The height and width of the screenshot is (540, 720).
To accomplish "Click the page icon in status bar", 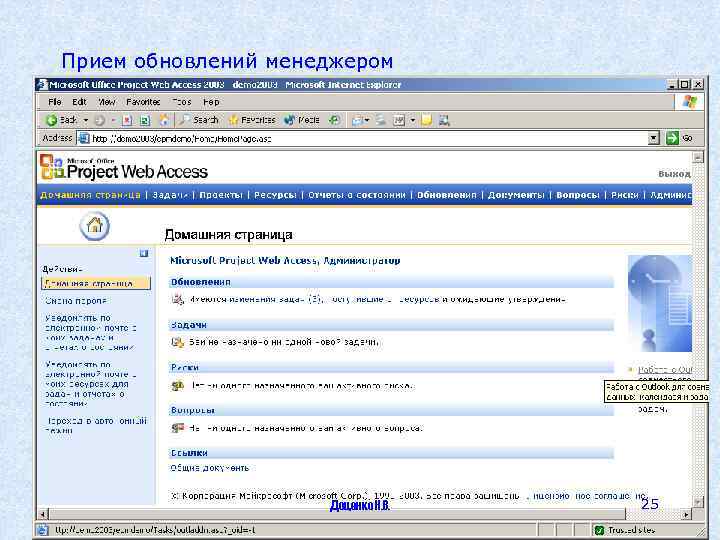I will 43,530.
